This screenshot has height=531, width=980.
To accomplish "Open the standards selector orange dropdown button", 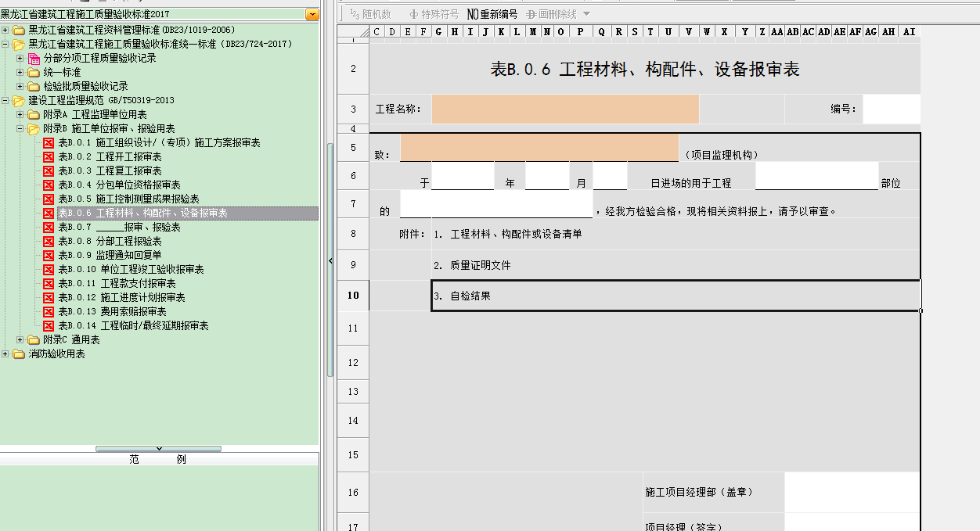I will click(x=312, y=14).
